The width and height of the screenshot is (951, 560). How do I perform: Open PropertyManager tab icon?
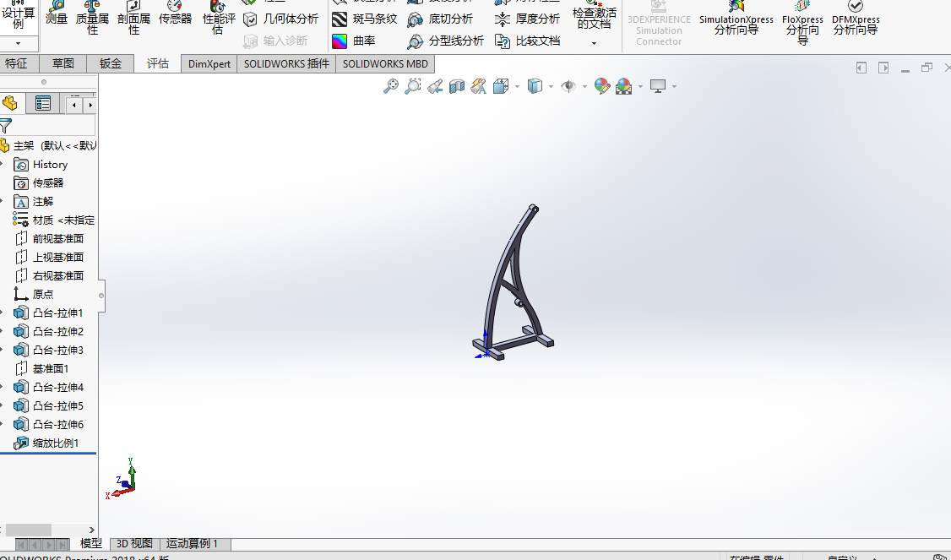coord(43,104)
